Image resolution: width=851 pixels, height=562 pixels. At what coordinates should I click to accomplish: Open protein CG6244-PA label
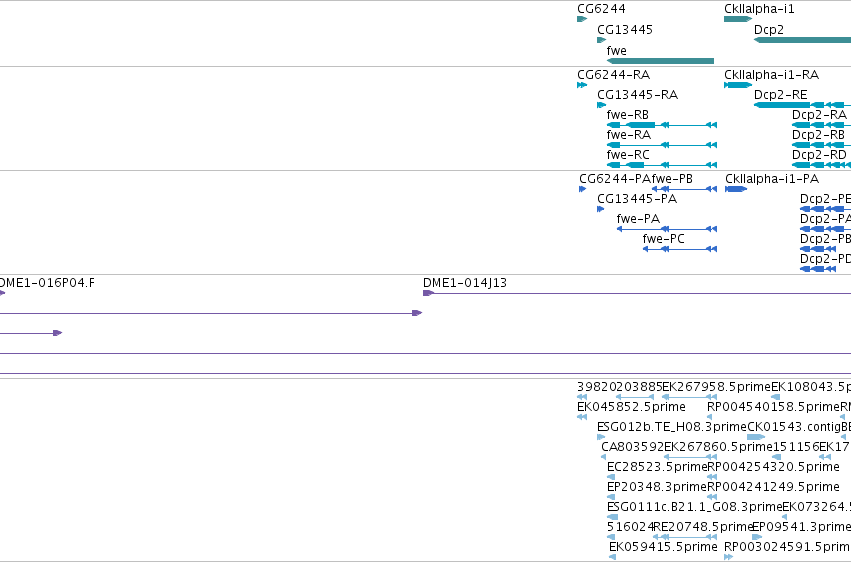[x=615, y=179]
